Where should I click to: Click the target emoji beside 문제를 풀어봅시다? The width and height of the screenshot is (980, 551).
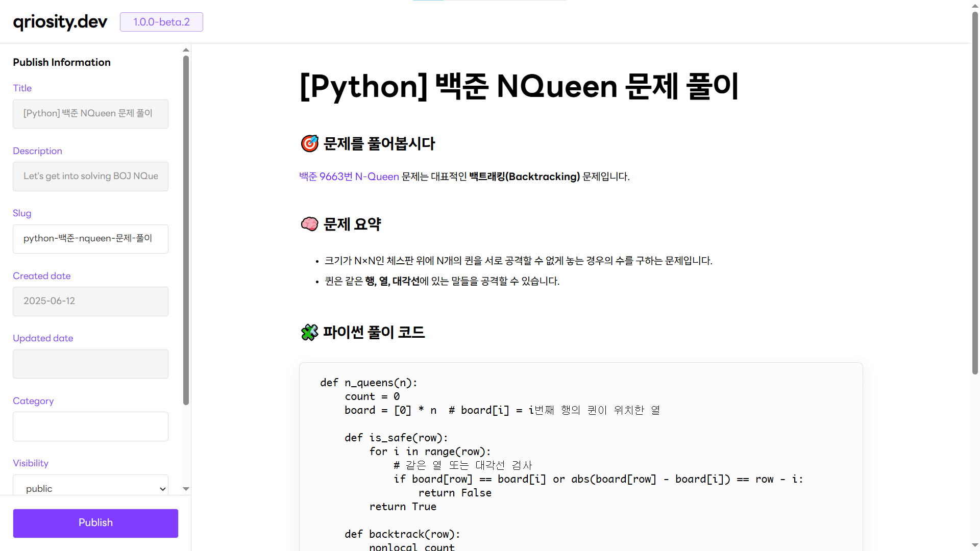pos(310,144)
